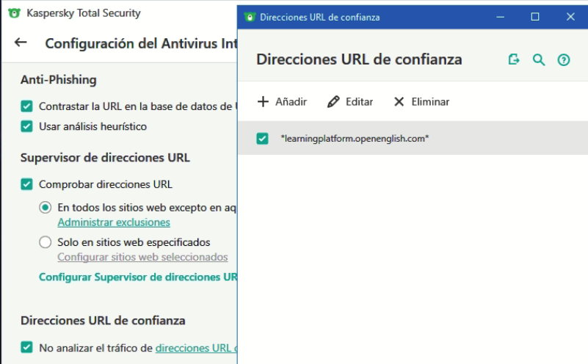The width and height of the screenshot is (588, 364).
Task: Open search with the magnifier icon
Action: click(539, 59)
